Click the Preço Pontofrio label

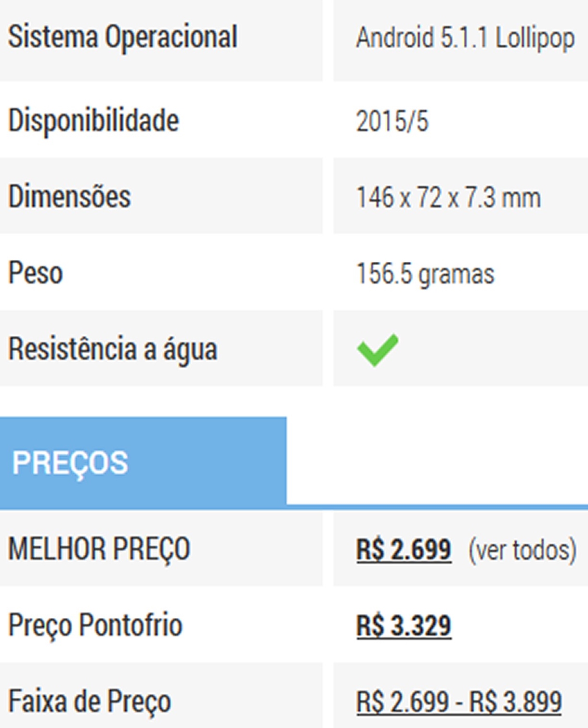pos(95,625)
